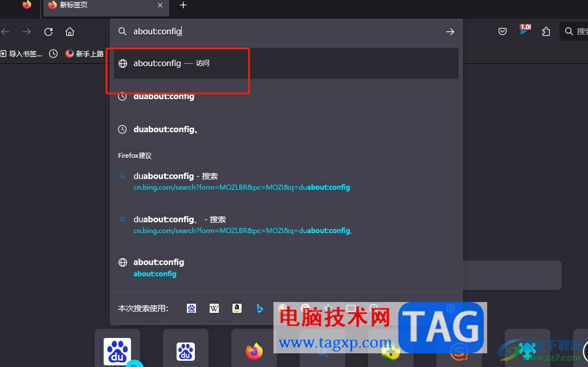Search using the Bing engine icon
This screenshot has width=588, height=367.
(x=259, y=308)
